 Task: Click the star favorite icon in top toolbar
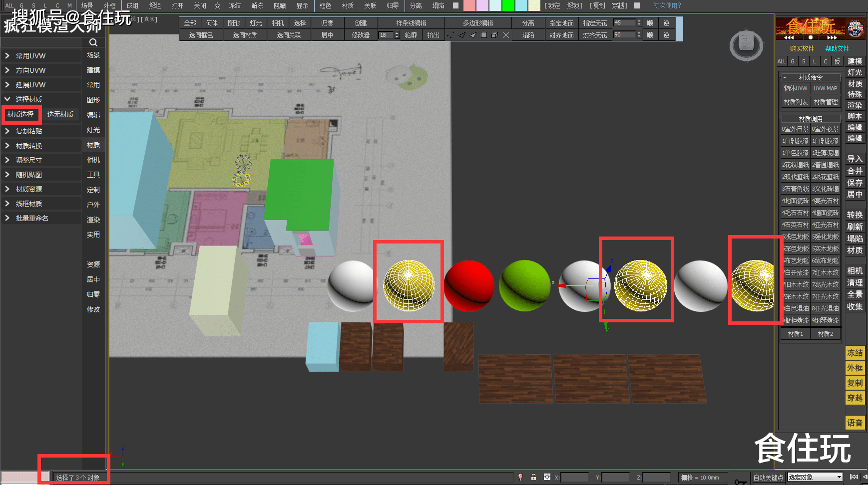point(217,5)
